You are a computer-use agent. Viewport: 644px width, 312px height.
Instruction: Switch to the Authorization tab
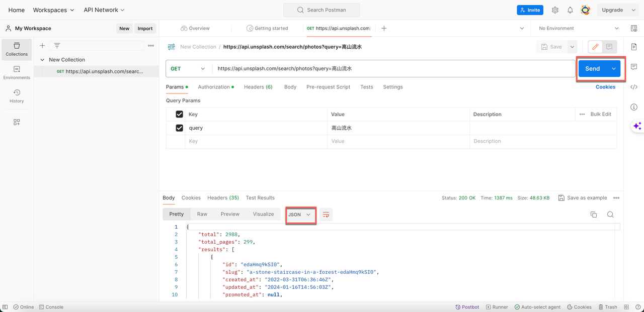coord(216,87)
